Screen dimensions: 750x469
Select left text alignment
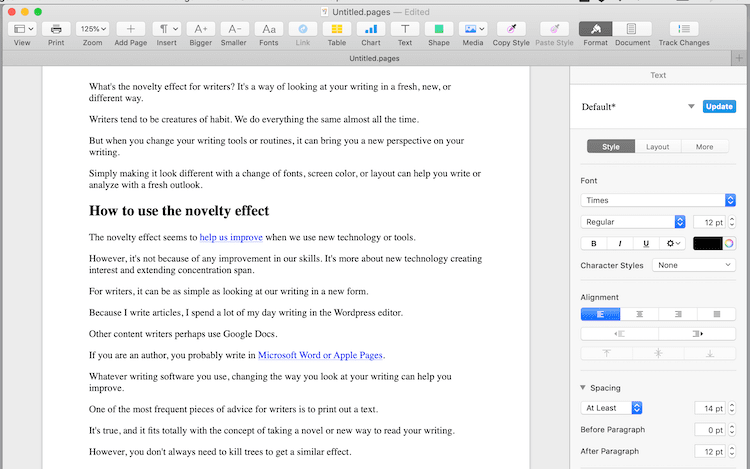coord(600,314)
